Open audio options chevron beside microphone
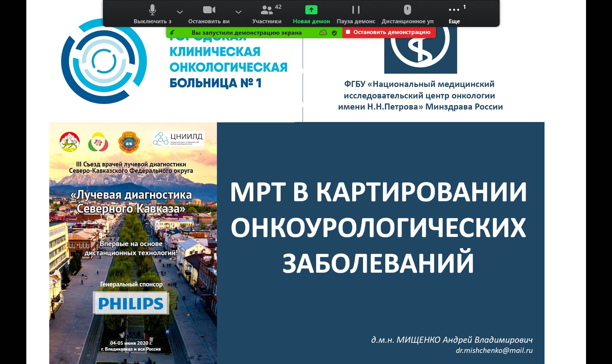The width and height of the screenshot is (612, 364). point(180,12)
